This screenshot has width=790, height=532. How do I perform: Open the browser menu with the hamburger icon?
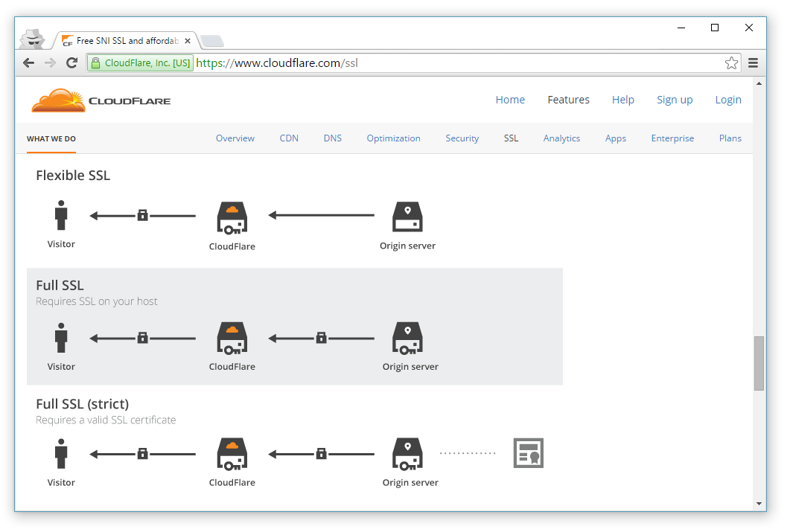[753, 63]
